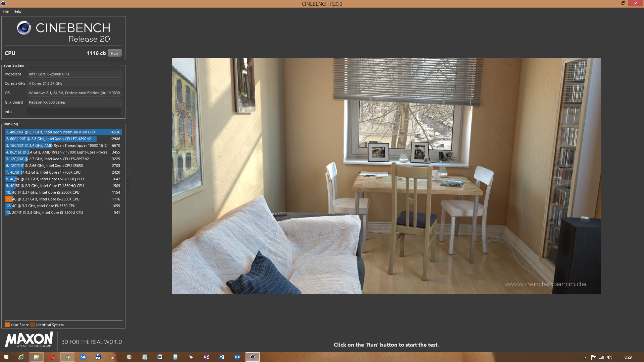This screenshot has width=644, height=362.
Task: Click the rendered room preview image
Action: point(386,176)
